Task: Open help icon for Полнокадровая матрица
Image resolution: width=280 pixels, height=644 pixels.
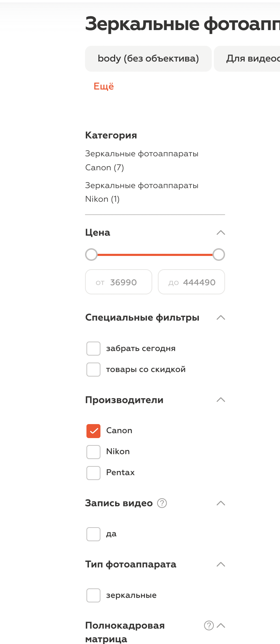Action: [x=209, y=625]
